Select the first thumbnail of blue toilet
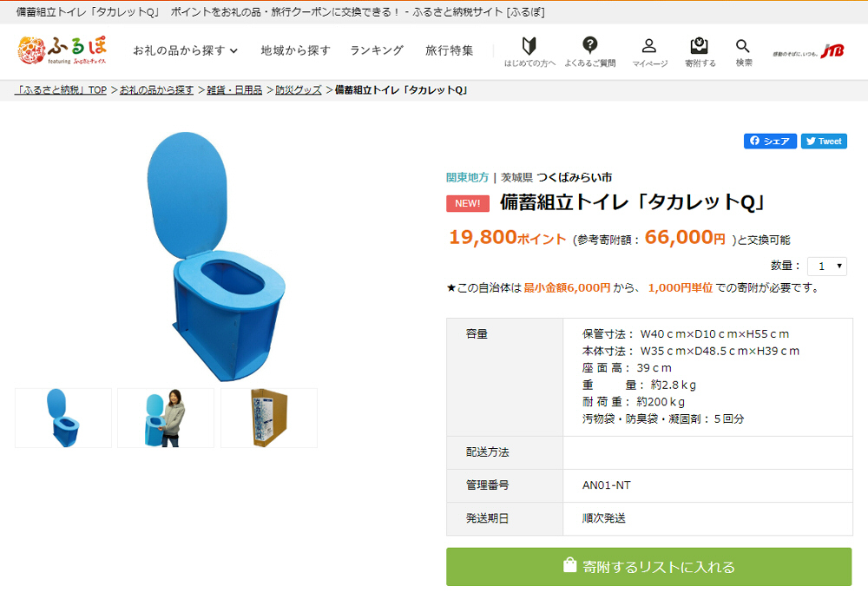Image resolution: width=868 pixels, height=593 pixels. 63,418
